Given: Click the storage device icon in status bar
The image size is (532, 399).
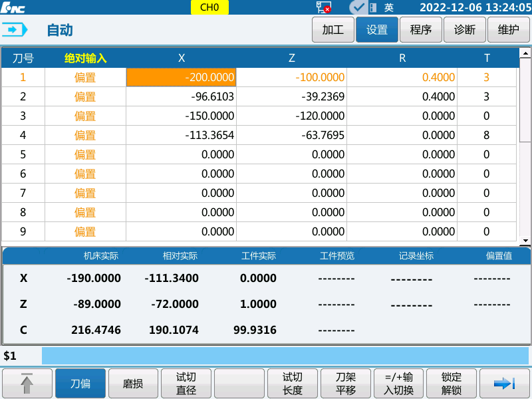Looking at the screenshot, I should pos(373,7).
